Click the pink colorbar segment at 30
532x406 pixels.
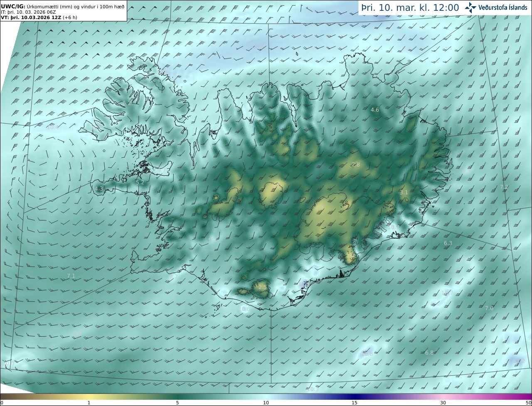pos(443,396)
